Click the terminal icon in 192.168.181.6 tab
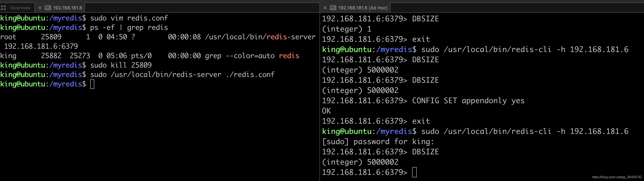644x181 pixels. pos(48,8)
